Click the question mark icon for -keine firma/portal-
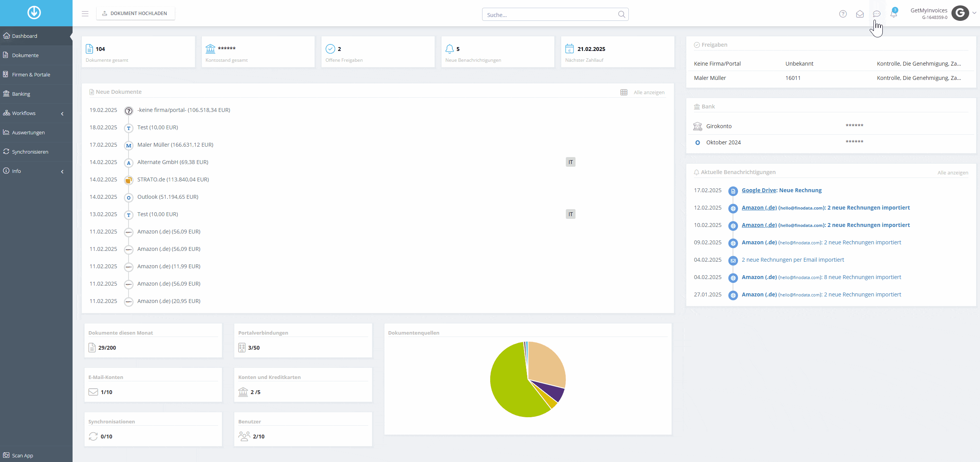Screen dimensions: 980x462 click(129, 111)
